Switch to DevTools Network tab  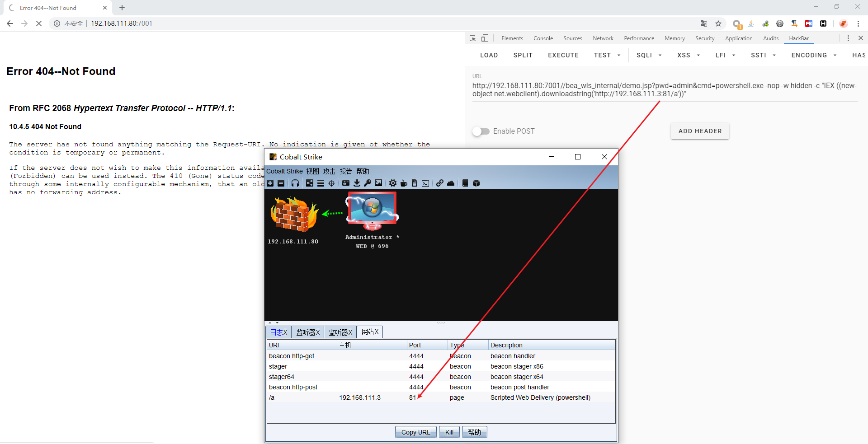pyautogui.click(x=603, y=38)
